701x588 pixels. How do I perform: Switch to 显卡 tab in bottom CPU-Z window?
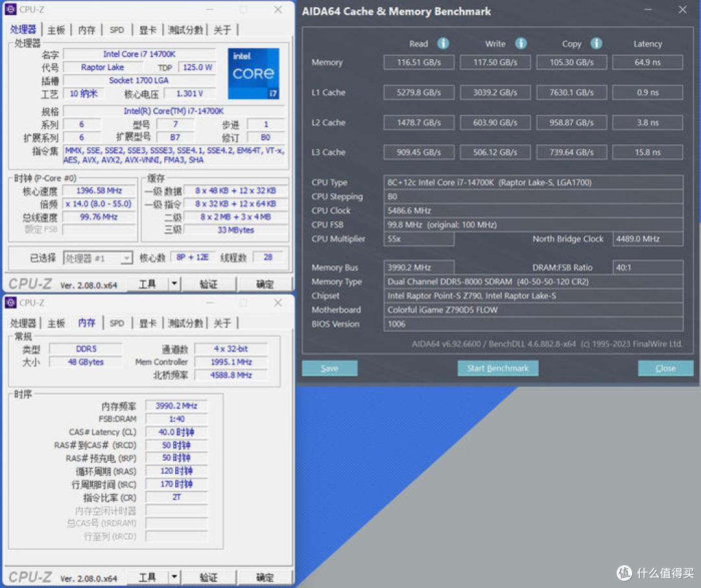tap(147, 323)
